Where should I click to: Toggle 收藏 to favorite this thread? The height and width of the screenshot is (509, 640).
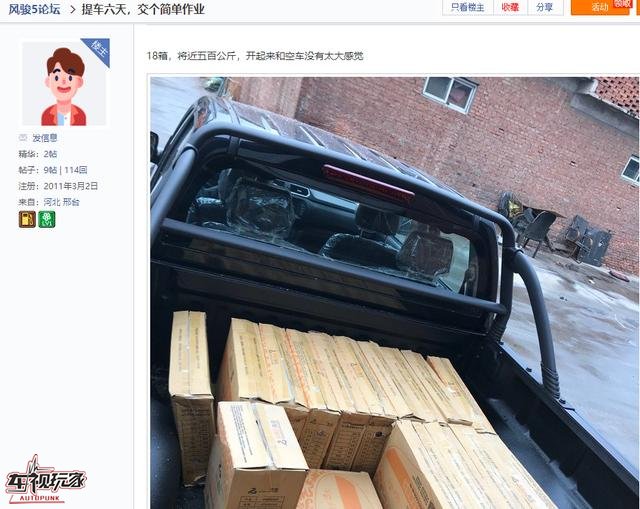pos(510,7)
